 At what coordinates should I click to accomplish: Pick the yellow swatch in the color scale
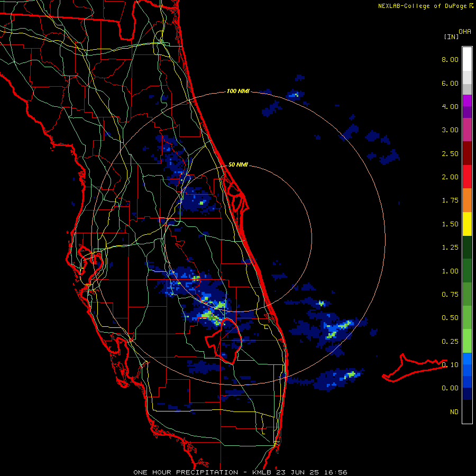click(467, 224)
